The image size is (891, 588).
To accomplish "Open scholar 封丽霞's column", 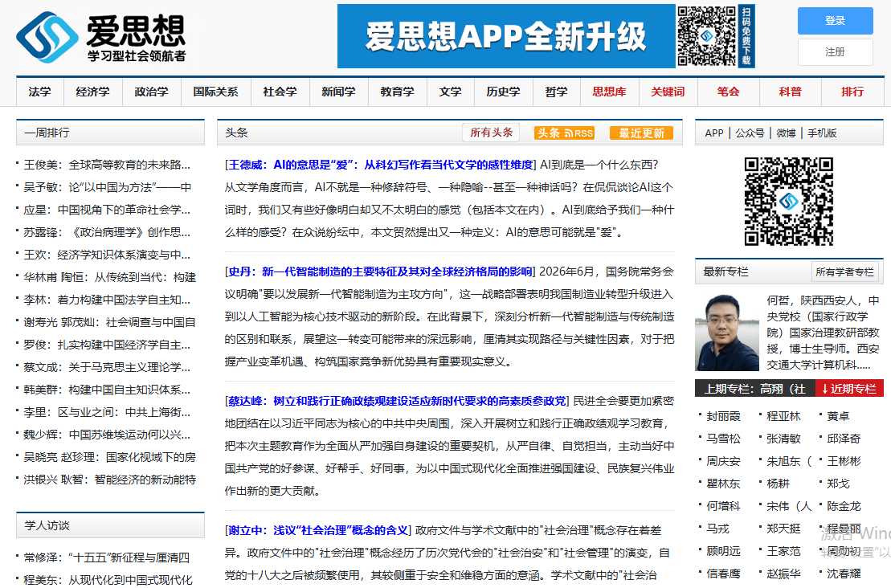I will pos(723,416).
